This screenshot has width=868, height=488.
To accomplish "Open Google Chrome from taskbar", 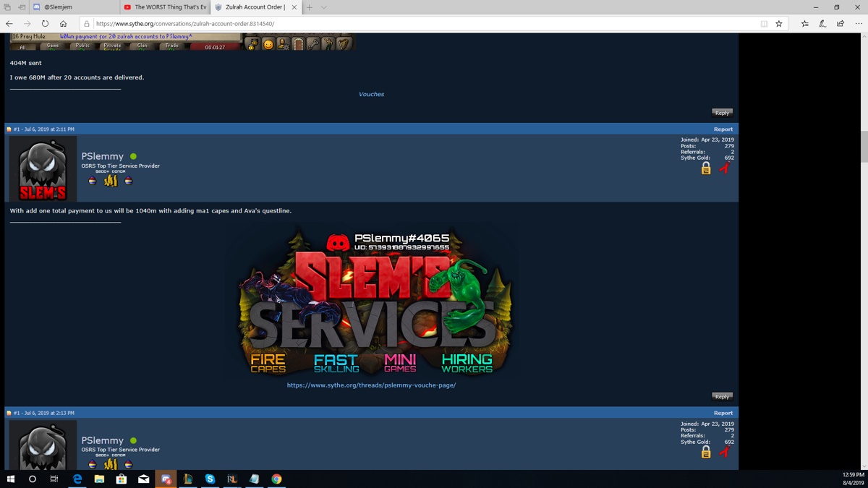I will (276, 479).
